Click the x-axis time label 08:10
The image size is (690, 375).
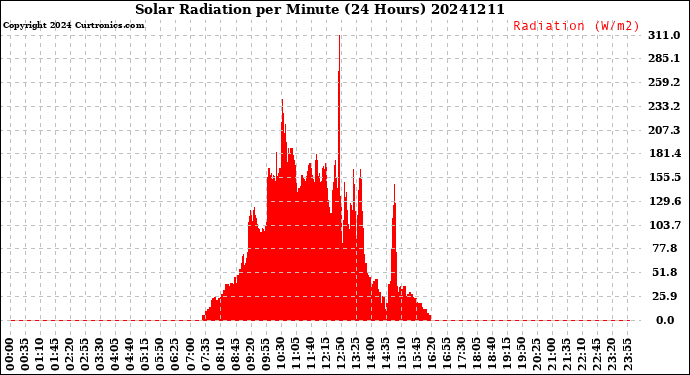pos(220,355)
